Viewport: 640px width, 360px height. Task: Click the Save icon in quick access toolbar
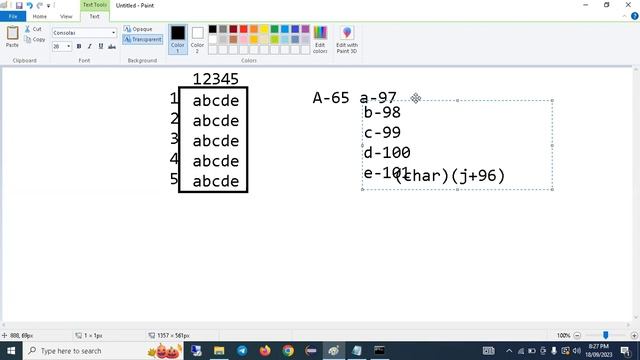(19, 5)
